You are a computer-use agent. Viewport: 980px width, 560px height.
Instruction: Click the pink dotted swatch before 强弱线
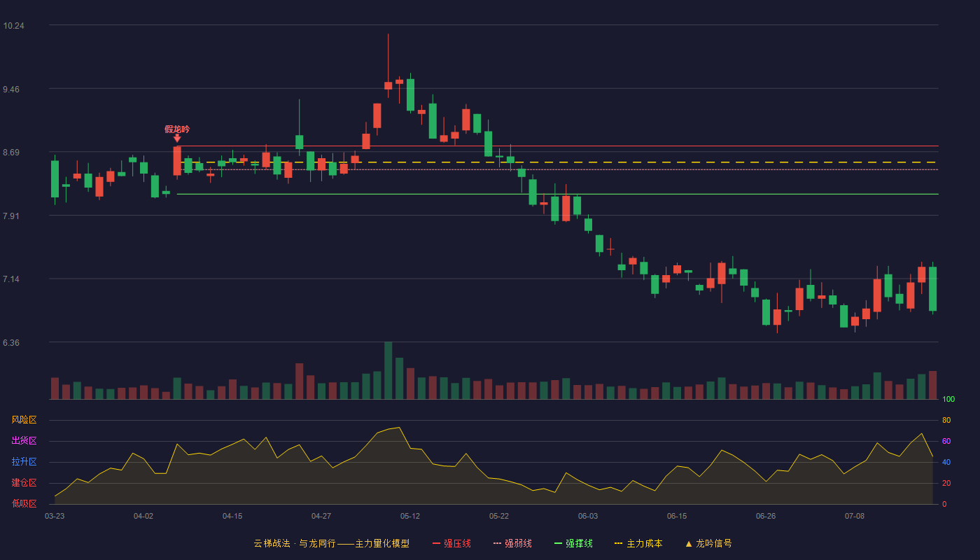pyautogui.click(x=497, y=543)
